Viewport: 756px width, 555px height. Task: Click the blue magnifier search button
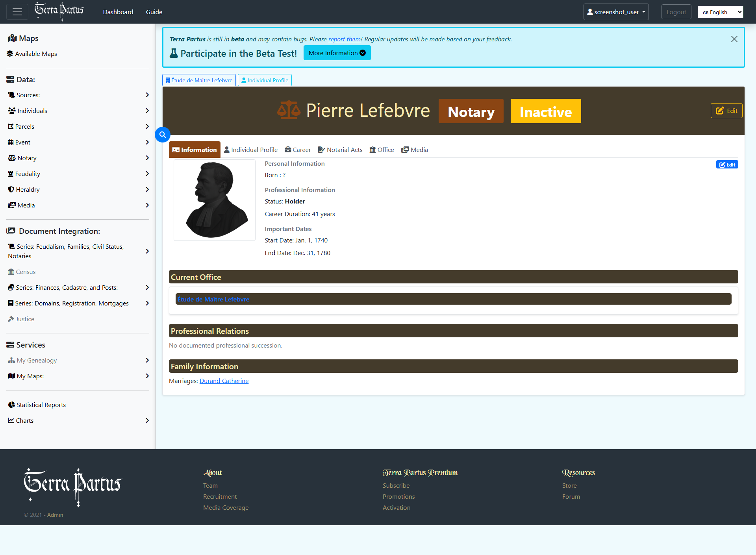coord(163,135)
